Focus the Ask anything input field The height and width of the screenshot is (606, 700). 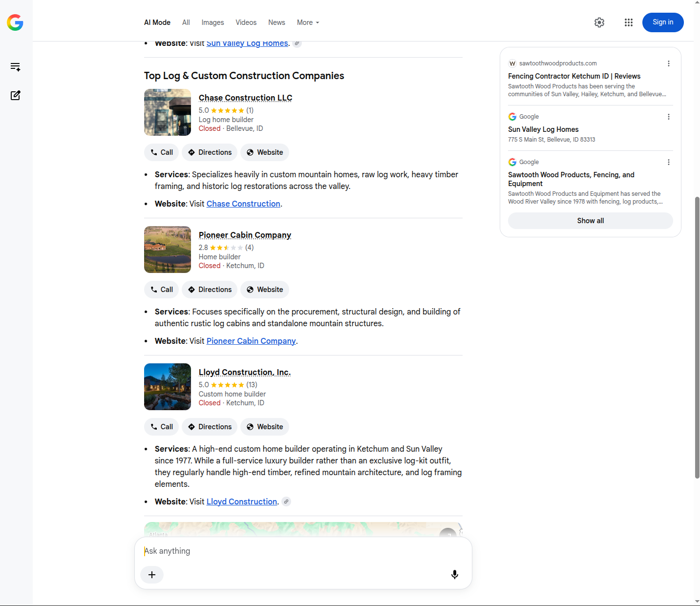pyautogui.click(x=303, y=551)
